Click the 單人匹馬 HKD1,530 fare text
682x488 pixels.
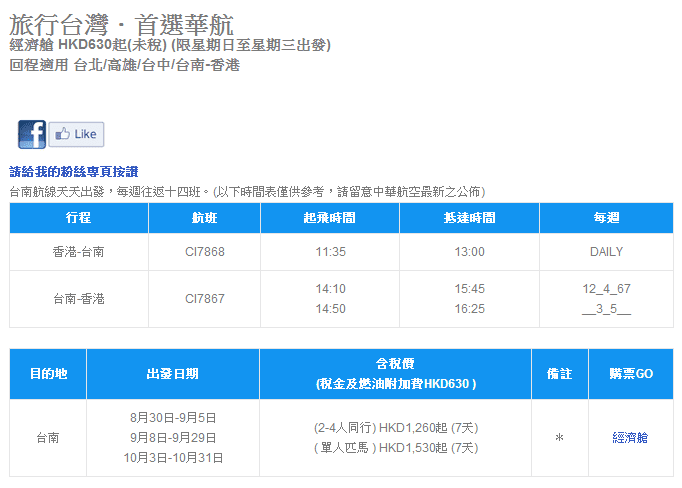[x=395, y=447]
